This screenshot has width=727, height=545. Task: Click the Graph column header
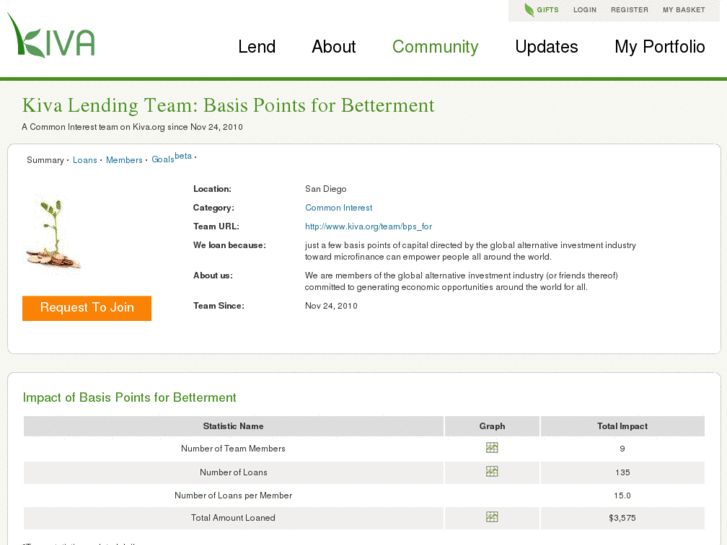tap(492, 426)
